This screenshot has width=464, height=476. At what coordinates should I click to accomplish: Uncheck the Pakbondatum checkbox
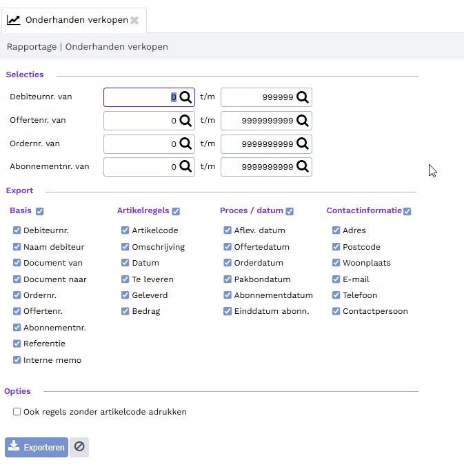[x=228, y=279]
